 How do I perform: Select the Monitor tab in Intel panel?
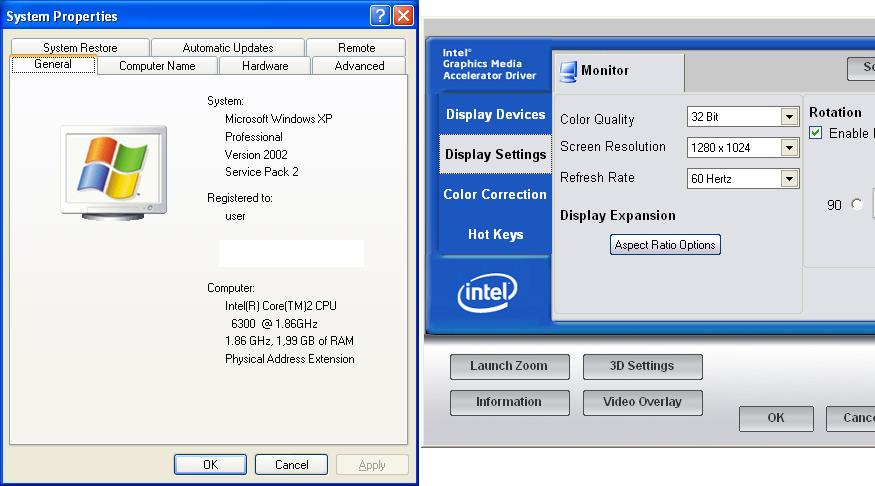[x=618, y=71]
